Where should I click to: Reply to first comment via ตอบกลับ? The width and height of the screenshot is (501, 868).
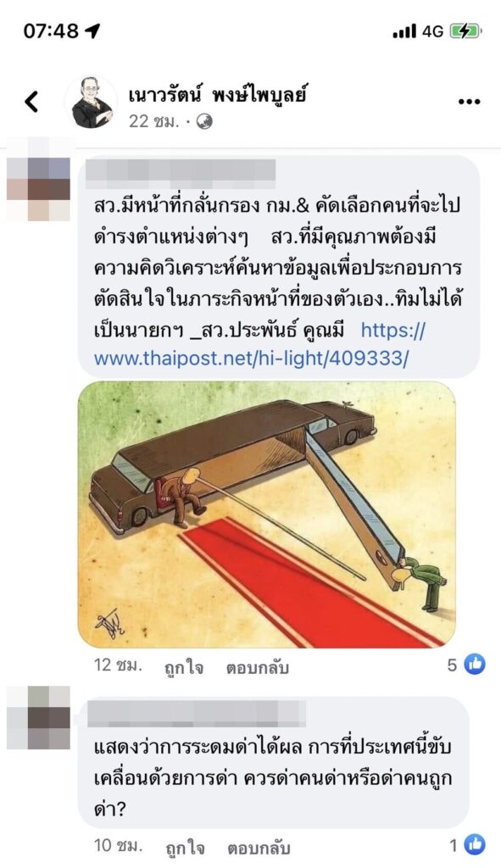click(x=258, y=667)
